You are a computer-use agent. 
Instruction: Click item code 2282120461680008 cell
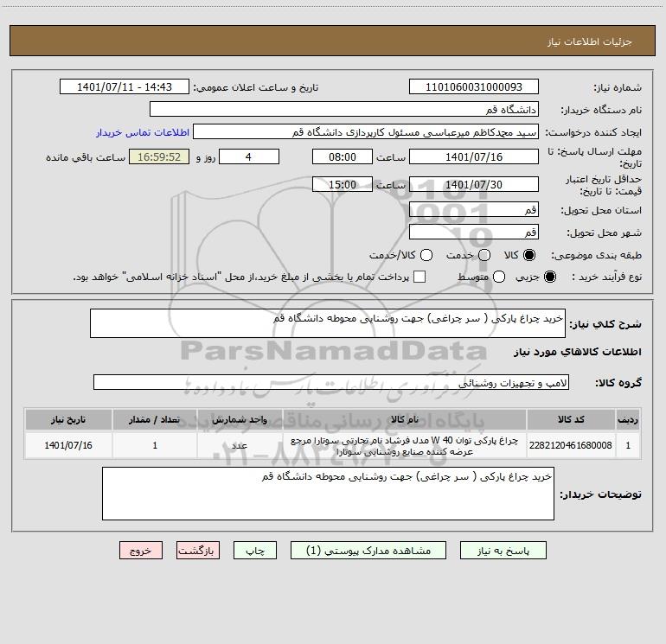[x=571, y=445]
